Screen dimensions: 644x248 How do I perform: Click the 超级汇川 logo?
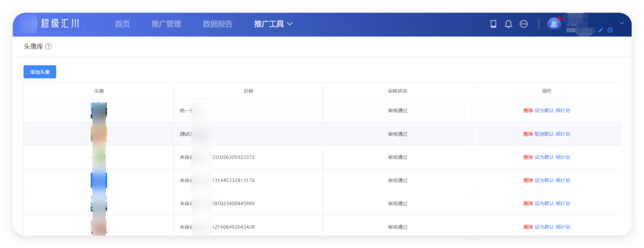point(60,24)
